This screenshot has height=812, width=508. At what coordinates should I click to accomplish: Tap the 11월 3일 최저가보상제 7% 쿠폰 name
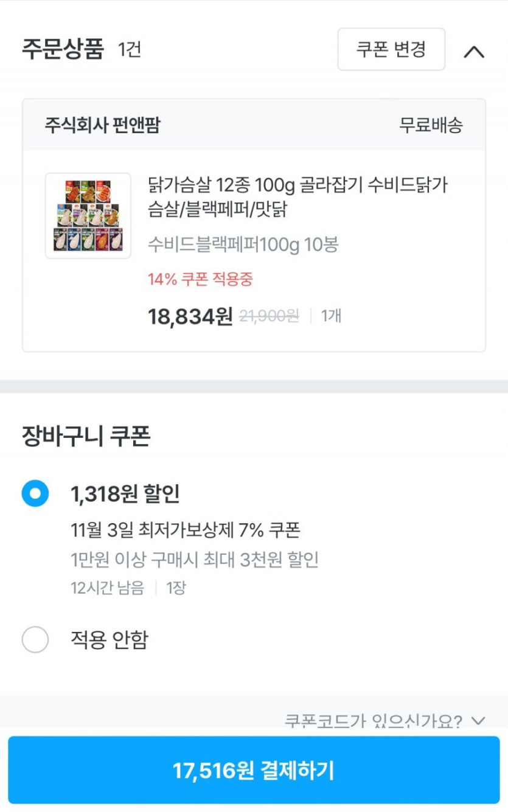click(186, 530)
